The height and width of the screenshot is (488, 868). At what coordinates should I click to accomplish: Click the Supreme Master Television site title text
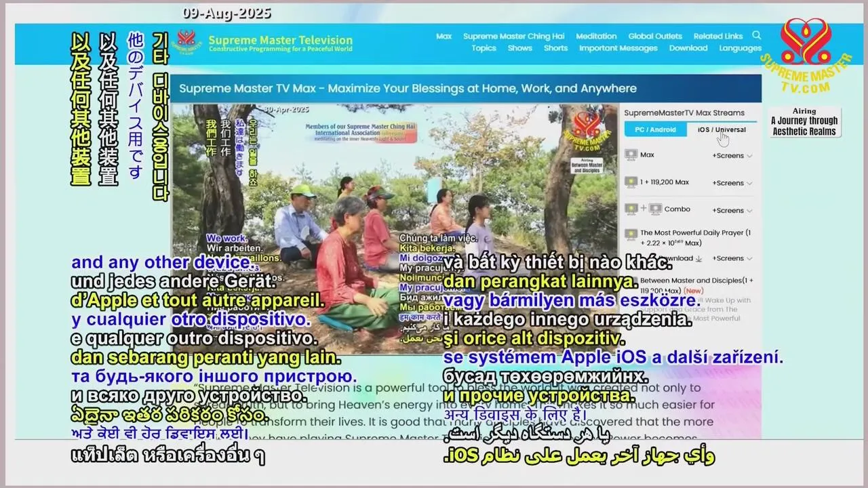coord(281,40)
